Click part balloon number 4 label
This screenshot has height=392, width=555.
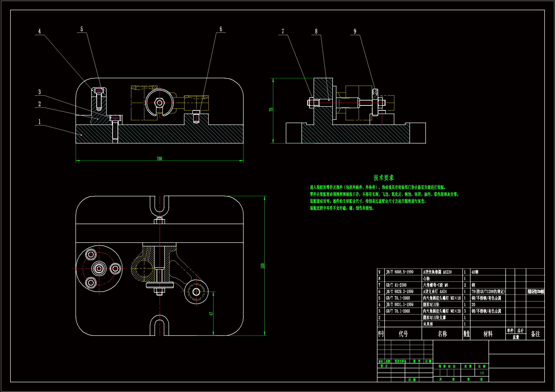(39, 31)
